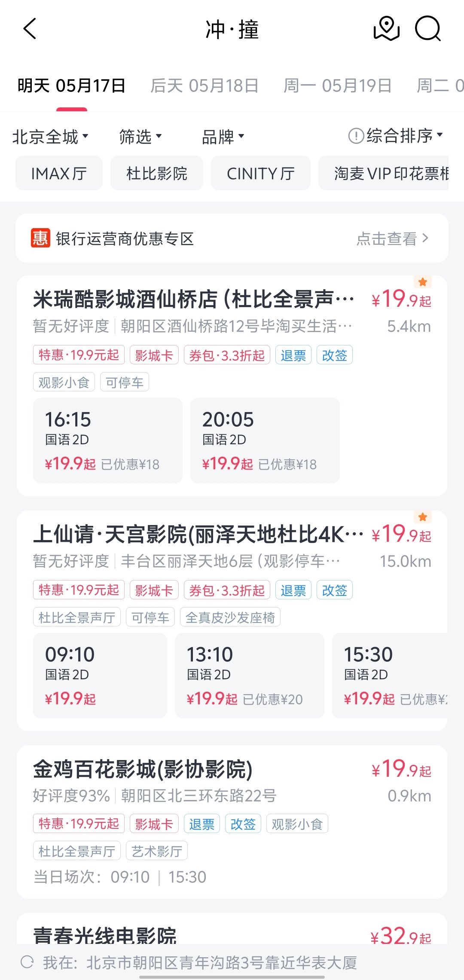Viewport: 464px width, 980px height.
Task: Tap the search magnifier icon
Action: tap(428, 29)
